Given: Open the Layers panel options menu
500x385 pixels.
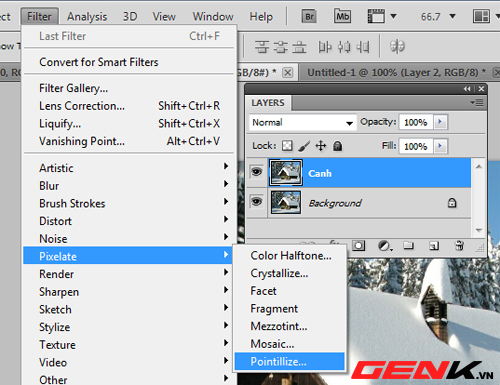Looking at the screenshot, I should click(477, 103).
